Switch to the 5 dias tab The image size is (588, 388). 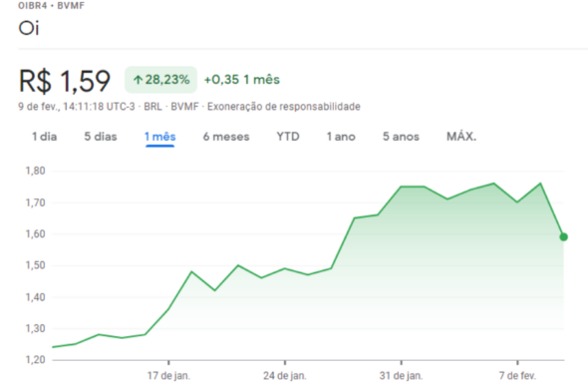click(x=101, y=137)
